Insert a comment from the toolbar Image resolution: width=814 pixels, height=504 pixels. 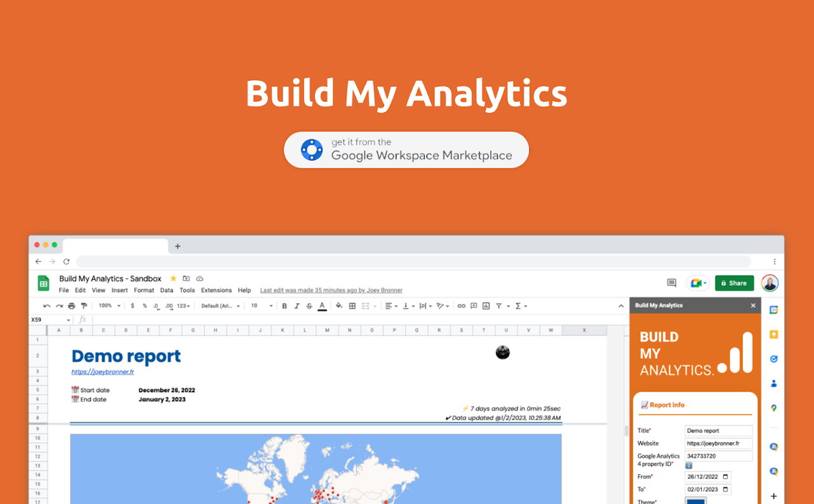click(474, 306)
